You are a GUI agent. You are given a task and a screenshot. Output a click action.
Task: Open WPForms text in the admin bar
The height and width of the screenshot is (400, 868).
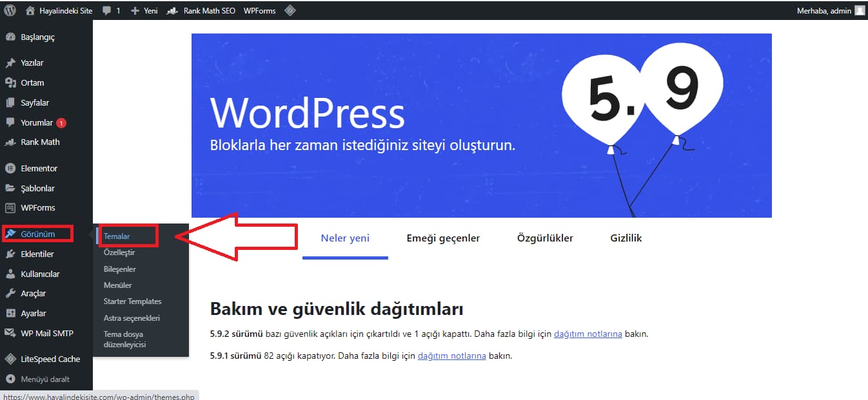[260, 11]
